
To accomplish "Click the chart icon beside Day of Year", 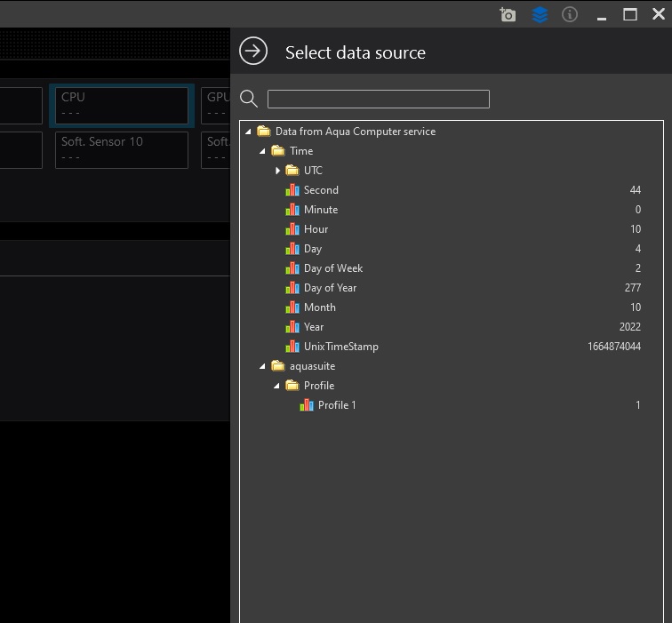I will point(292,288).
